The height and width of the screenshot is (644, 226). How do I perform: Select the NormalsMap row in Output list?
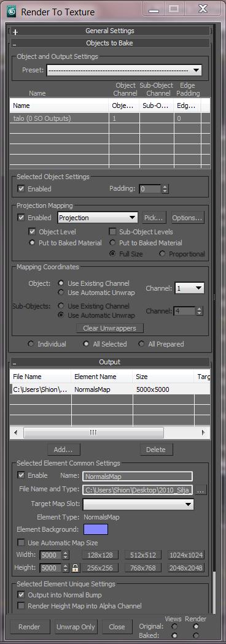[110, 389]
